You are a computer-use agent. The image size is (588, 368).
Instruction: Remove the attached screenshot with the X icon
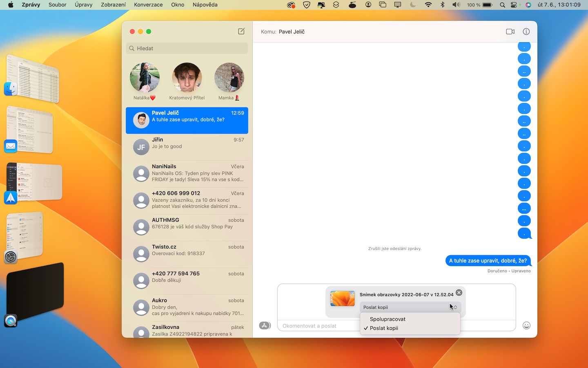[x=459, y=292]
